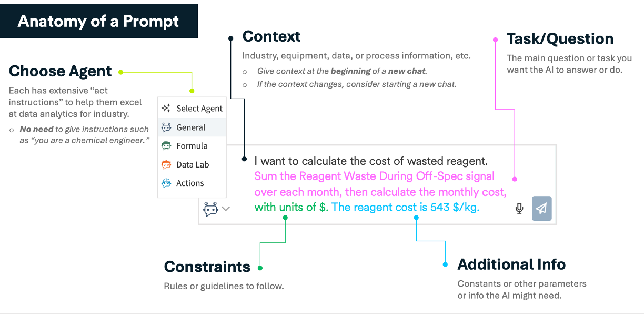This screenshot has width=644, height=314.
Task: Expand the agent selector chevron arrow
Action: (x=226, y=209)
